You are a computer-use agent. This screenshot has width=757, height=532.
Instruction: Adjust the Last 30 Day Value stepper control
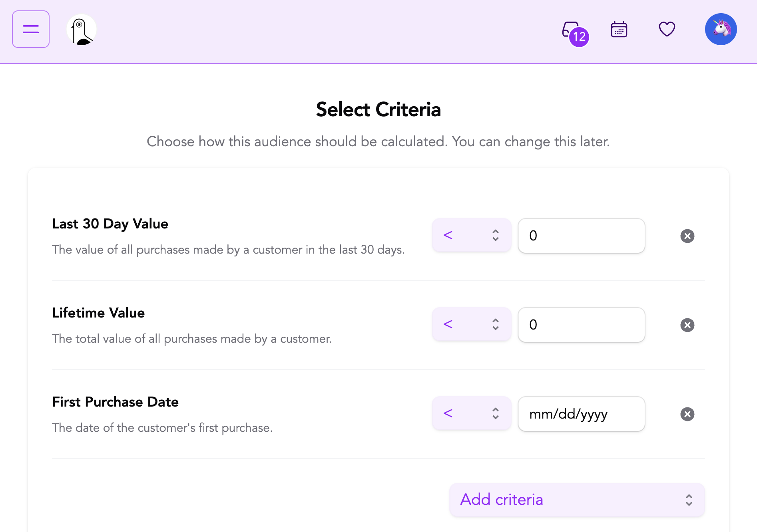point(495,236)
